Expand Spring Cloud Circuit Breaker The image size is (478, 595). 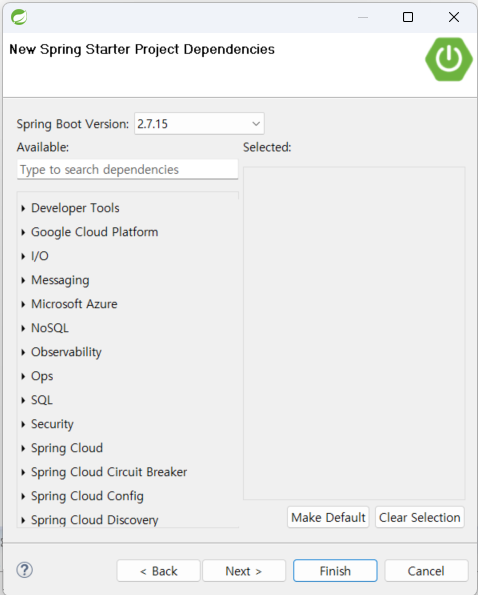point(23,472)
